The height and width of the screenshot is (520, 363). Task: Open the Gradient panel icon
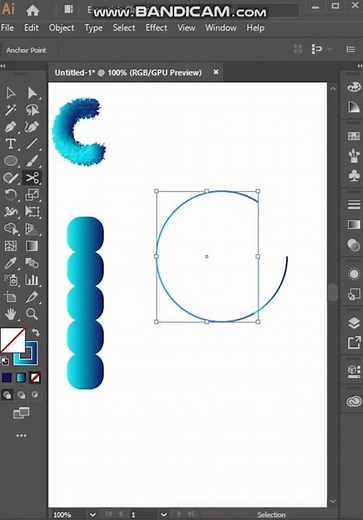pos(354,225)
